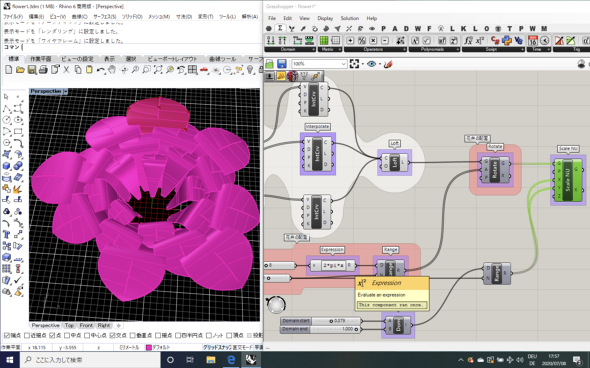The height and width of the screenshot is (368, 590).
Task: Click the Rhino print icon
Action: (x=44, y=70)
